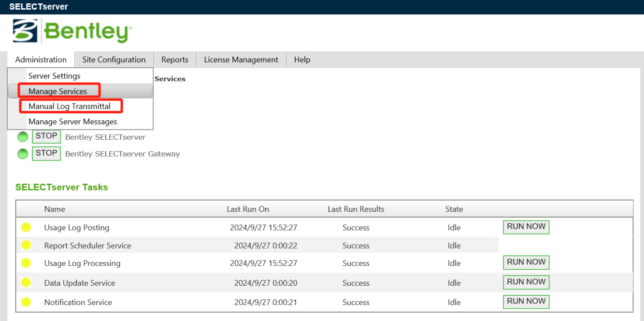This screenshot has width=644, height=321.
Task: Select the Report Scheduler Service task name
Action: [x=88, y=246]
